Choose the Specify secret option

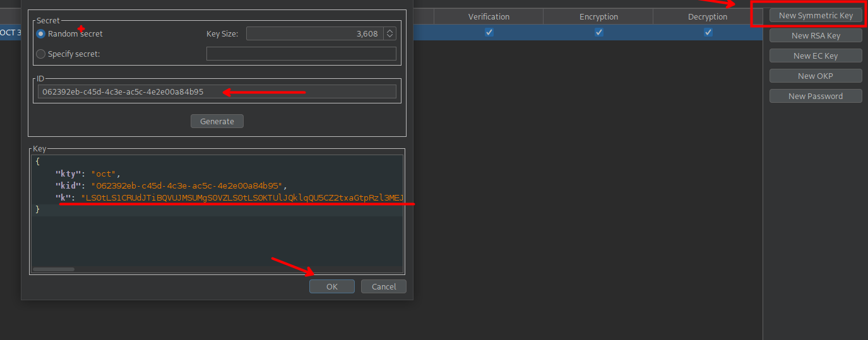click(x=41, y=54)
